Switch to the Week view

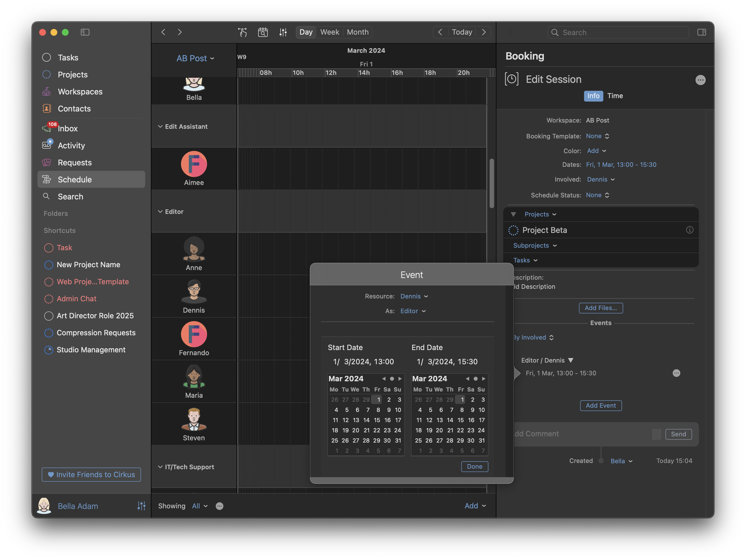(330, 32)
